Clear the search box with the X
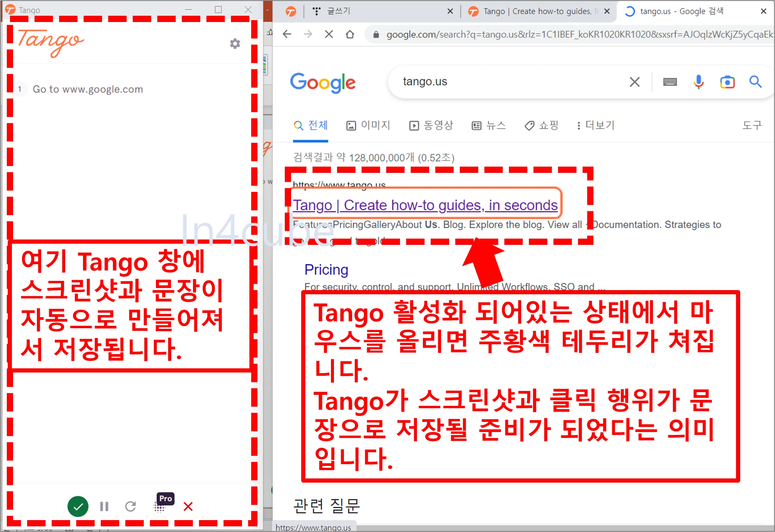Viewport: 775px width, 532px height. 635,82
